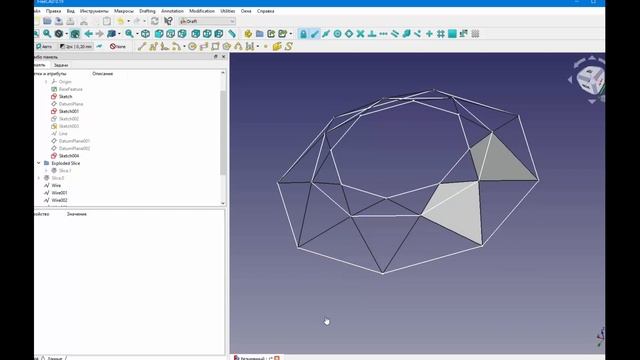640x360 pixels.
Task: Switch to front view
Action: click(159, 33)
